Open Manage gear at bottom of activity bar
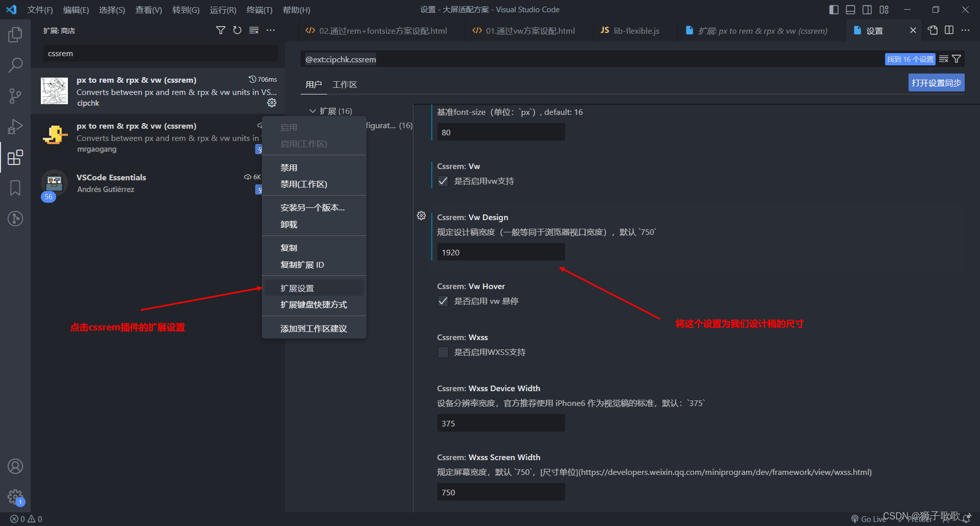Screen dimensions: 980x526 (15, 497)
